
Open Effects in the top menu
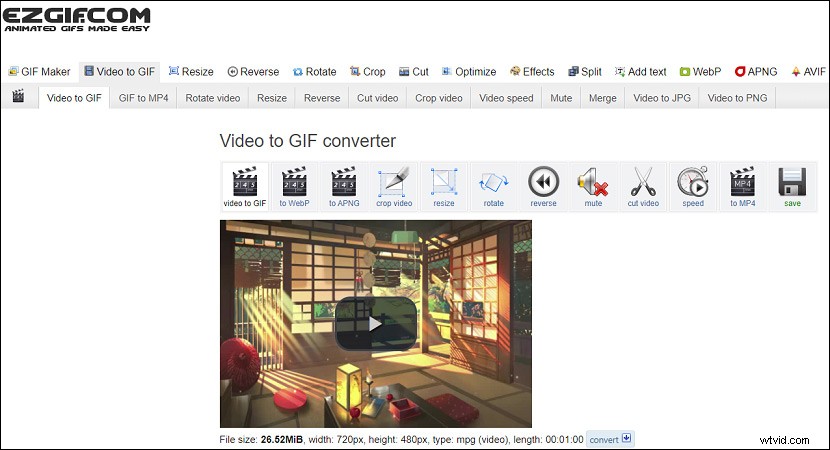pyautogui.click(x=532, y=71)
